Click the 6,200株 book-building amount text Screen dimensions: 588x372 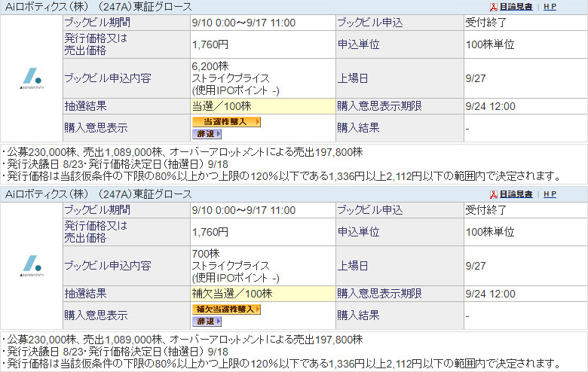[210, 66]
